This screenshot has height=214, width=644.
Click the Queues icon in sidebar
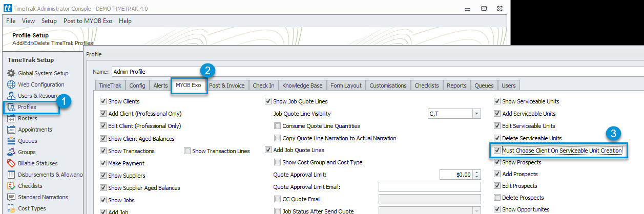point(11,141)
